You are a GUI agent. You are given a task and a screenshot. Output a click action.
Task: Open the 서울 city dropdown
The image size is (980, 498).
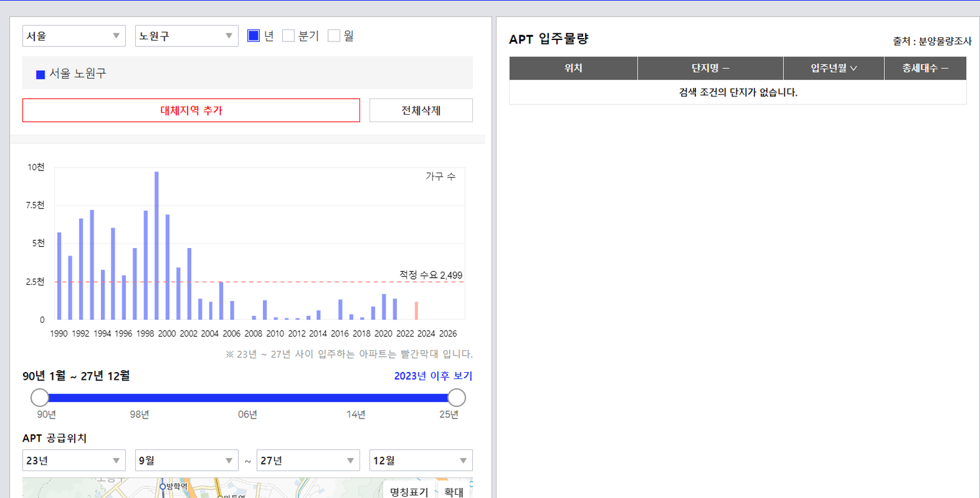click(x=74, y=36)
